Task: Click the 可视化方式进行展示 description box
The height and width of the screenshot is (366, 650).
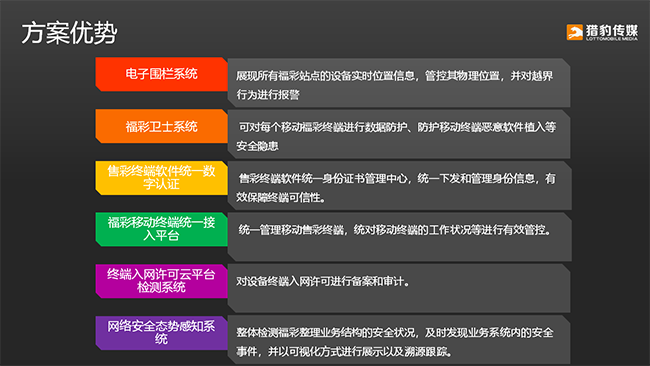Action: coord(399,340)
